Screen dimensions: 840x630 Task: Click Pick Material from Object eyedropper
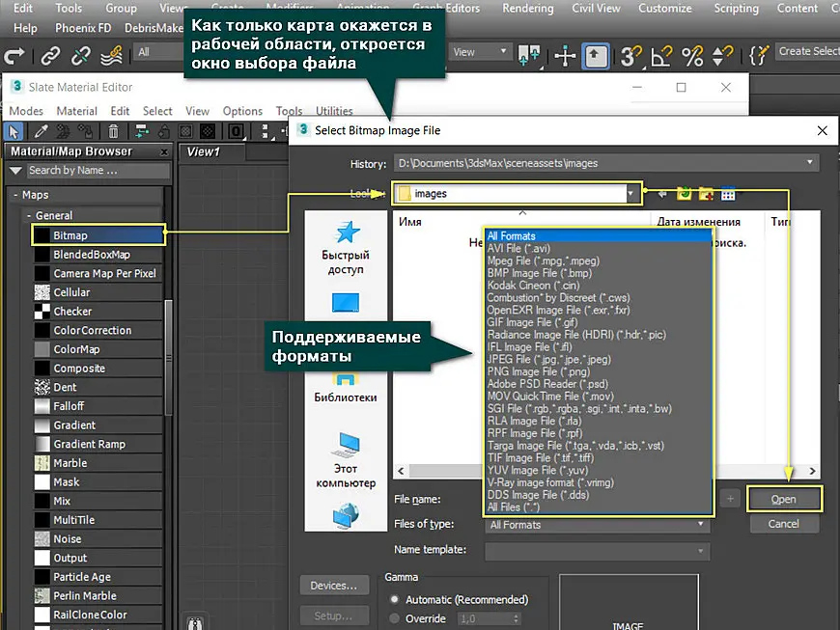41,130
